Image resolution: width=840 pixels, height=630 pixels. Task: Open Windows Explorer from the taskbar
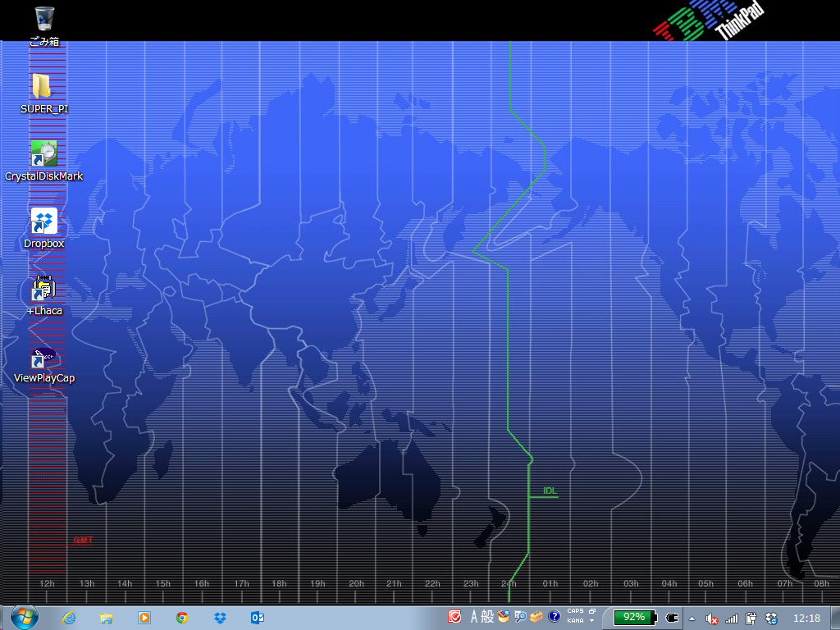(x=107, y=618)
